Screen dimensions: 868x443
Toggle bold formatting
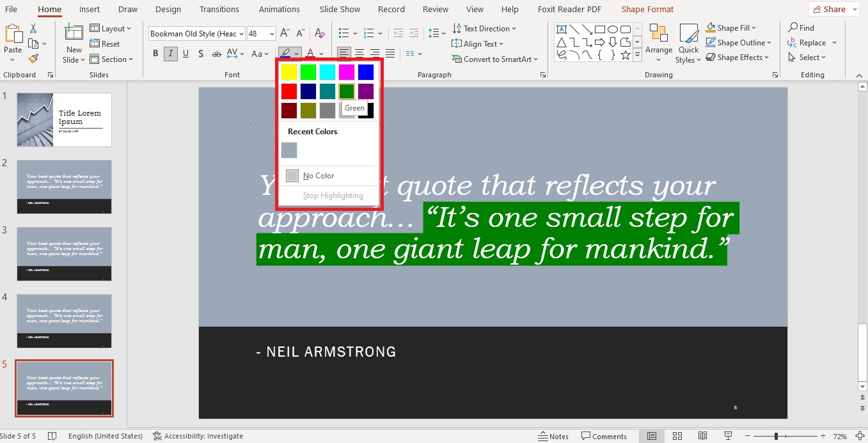pos(155,54)
